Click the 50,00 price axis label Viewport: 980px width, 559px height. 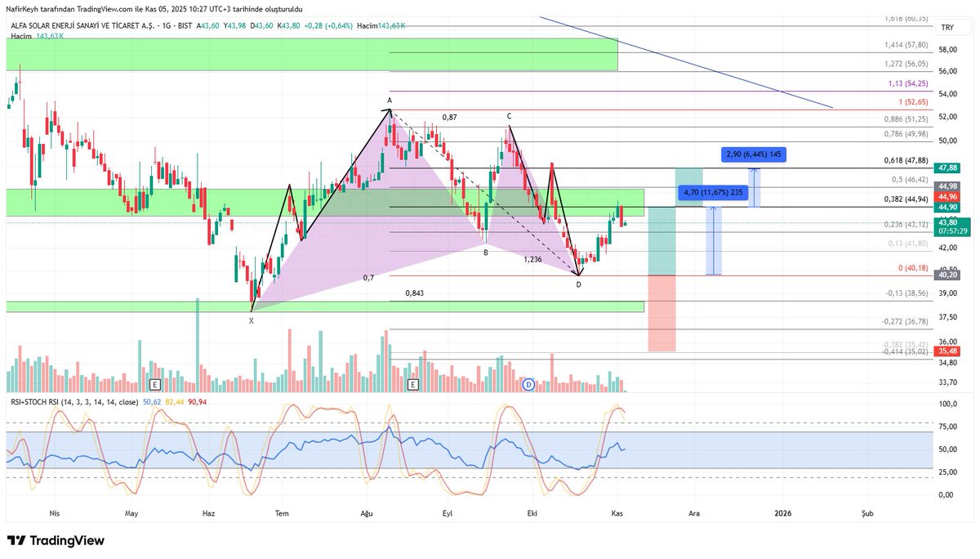click(947, 141)
